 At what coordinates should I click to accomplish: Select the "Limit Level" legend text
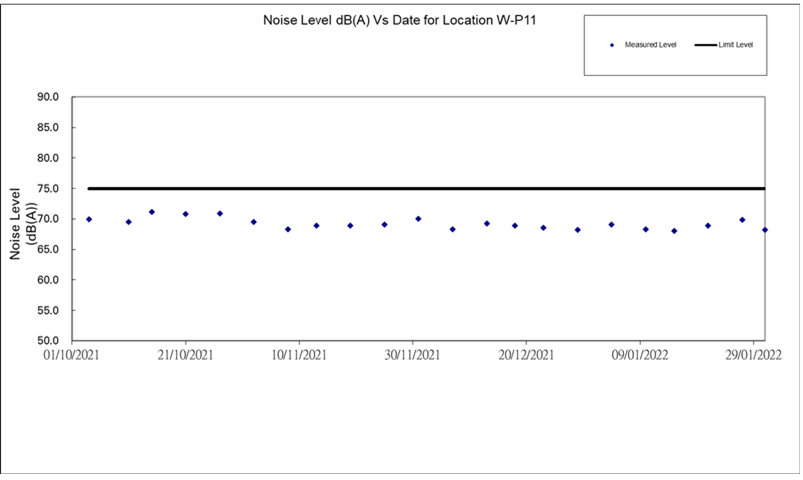[x=737, y=46]
